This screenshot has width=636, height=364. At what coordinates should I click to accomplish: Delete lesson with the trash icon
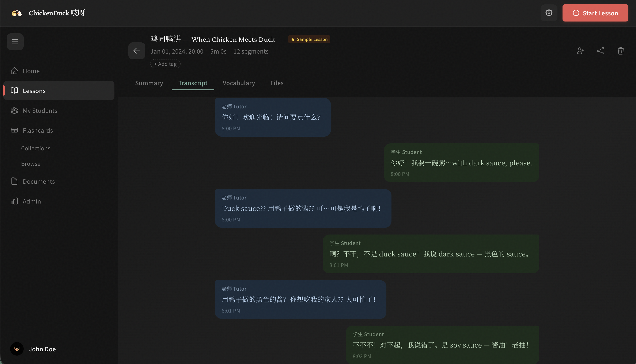click(621, 51)
